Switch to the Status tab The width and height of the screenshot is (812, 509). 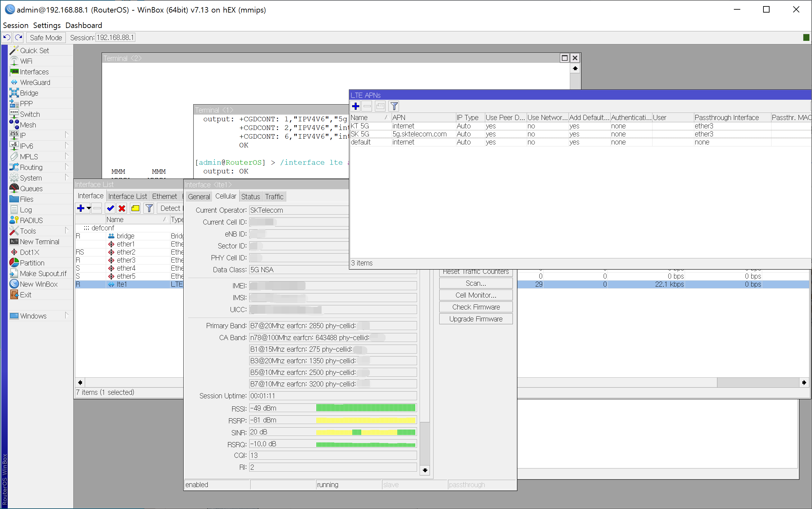coord(250,197)
